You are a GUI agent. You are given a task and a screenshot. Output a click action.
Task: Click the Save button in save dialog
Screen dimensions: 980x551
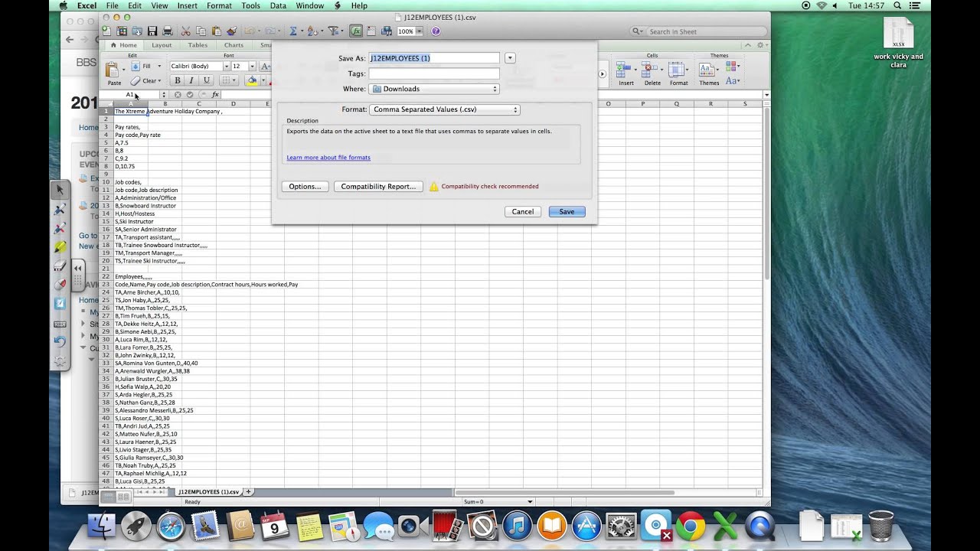pos(567,212)
